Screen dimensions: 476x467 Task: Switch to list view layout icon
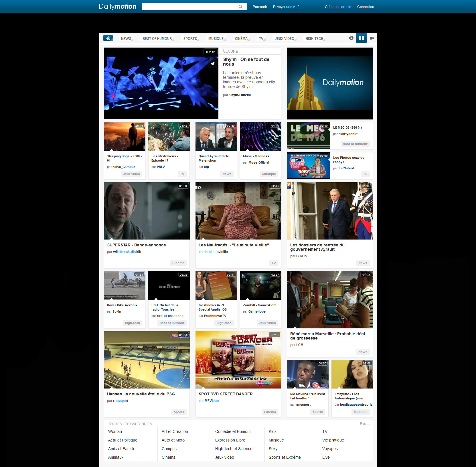[x=372, y=38]
